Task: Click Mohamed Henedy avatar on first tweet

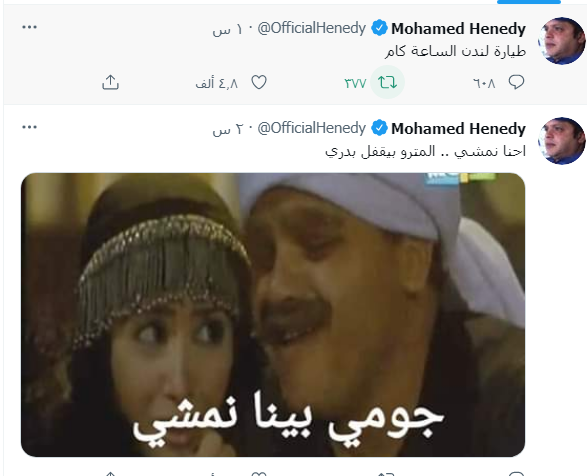Action: click(561, 41)
